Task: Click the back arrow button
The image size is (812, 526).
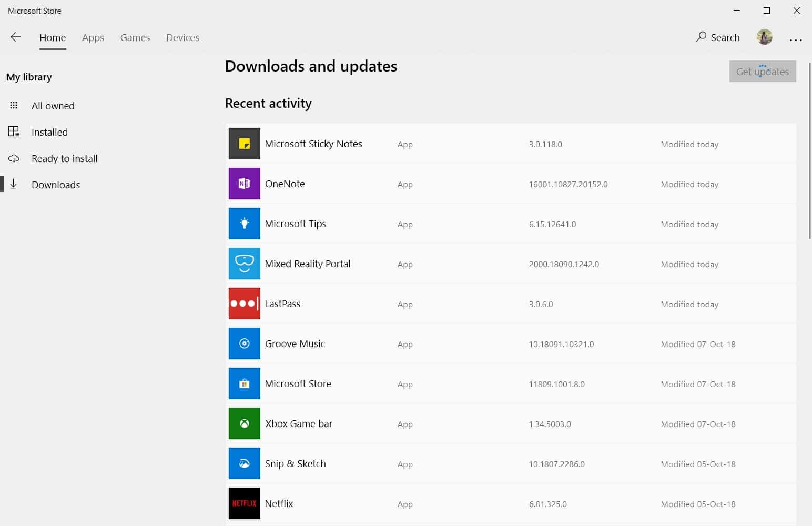Action: pos(16,37)
